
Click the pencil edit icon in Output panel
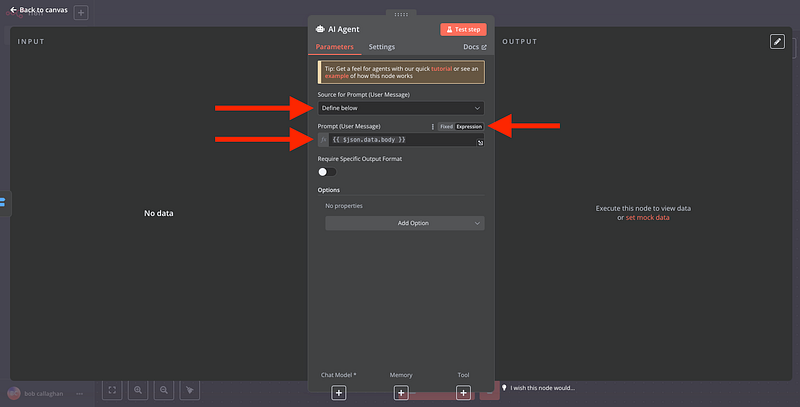pos(777,41)
